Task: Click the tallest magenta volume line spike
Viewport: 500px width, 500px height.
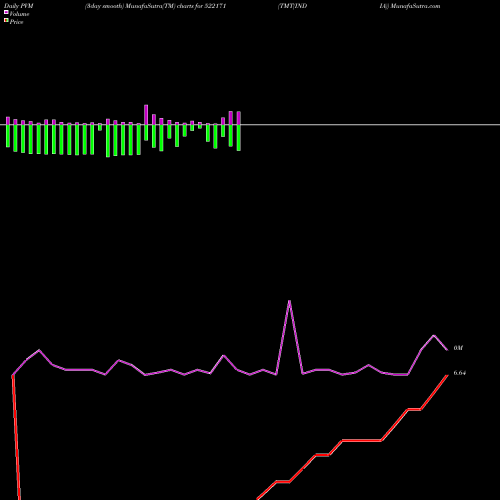Action: [289, 301]
